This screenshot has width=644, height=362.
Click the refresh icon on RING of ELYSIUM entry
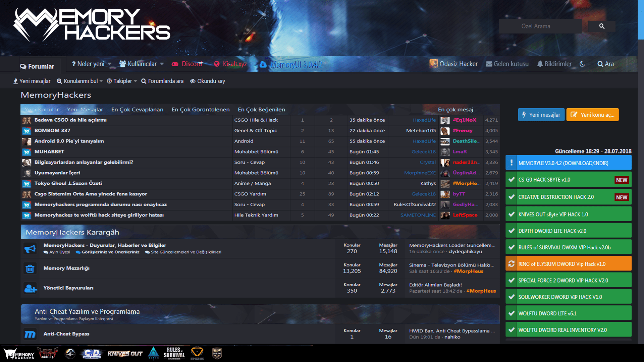(512, 264)
